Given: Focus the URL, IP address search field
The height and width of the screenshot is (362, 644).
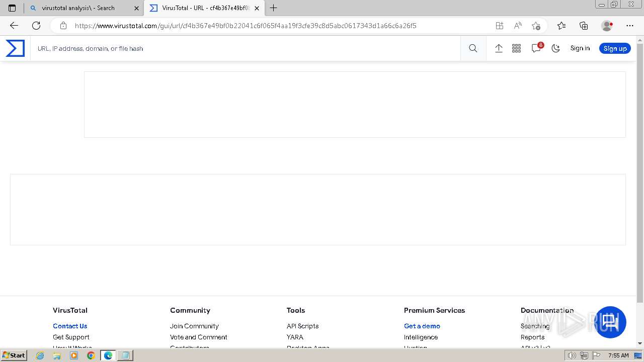Looking at the screenshot, I should coord(246,48).
